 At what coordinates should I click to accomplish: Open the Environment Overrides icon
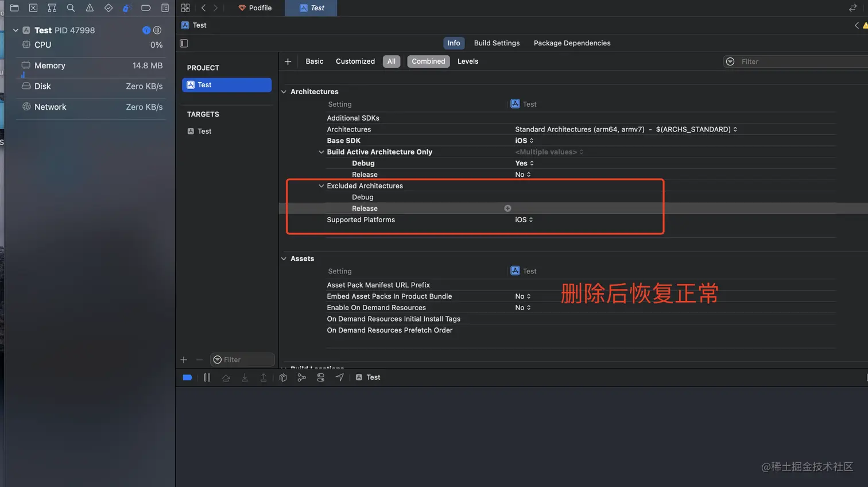click(320, 377)
